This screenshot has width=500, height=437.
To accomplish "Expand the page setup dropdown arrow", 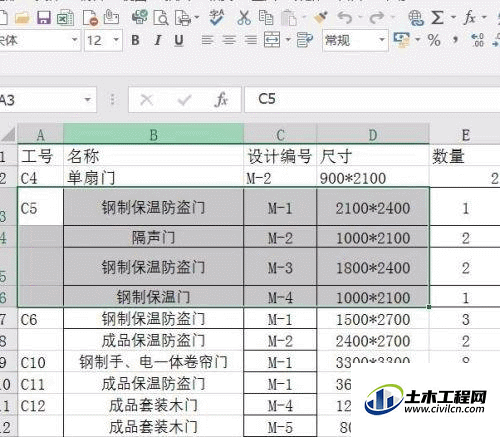I will coord(197,17).
